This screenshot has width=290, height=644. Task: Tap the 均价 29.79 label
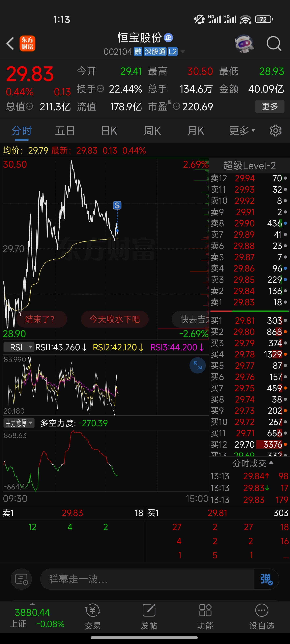pos(26,151)
